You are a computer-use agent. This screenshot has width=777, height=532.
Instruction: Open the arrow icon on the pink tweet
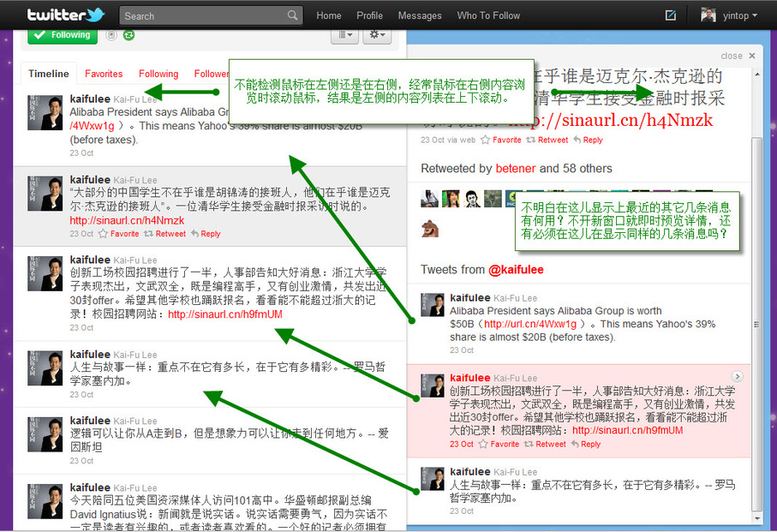pyautogui.click(x=738, y=377)
